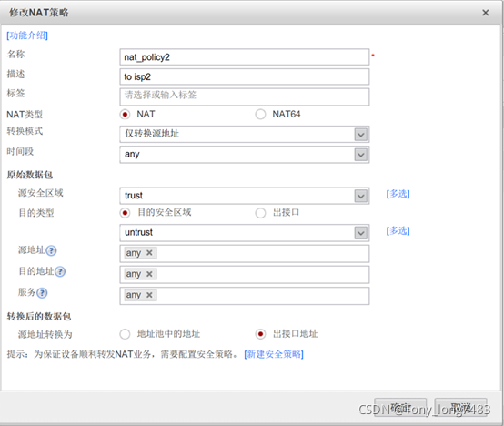Viewport: 504px width, 426px height.
Task: Choose 目的安全区域 as destination type
Action: pos(125,213)
